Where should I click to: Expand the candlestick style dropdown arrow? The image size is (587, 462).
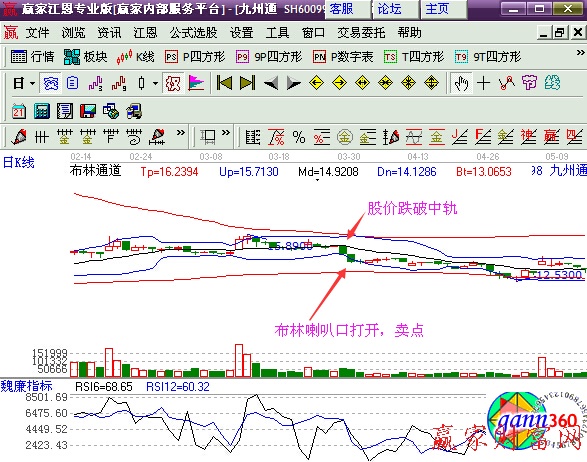[155, 83]
